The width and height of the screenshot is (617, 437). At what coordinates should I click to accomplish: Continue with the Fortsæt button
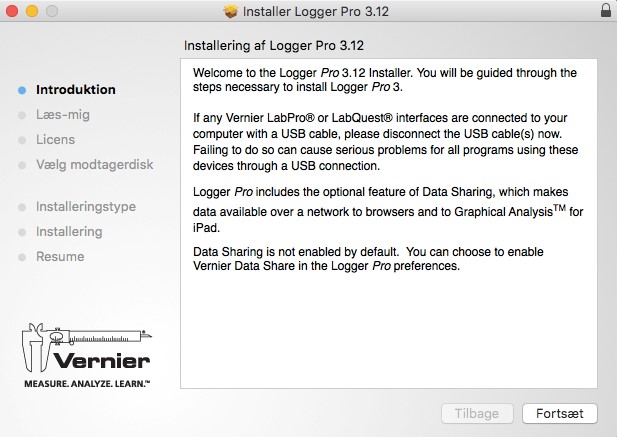pyautogui.click(x=560, y=413)
